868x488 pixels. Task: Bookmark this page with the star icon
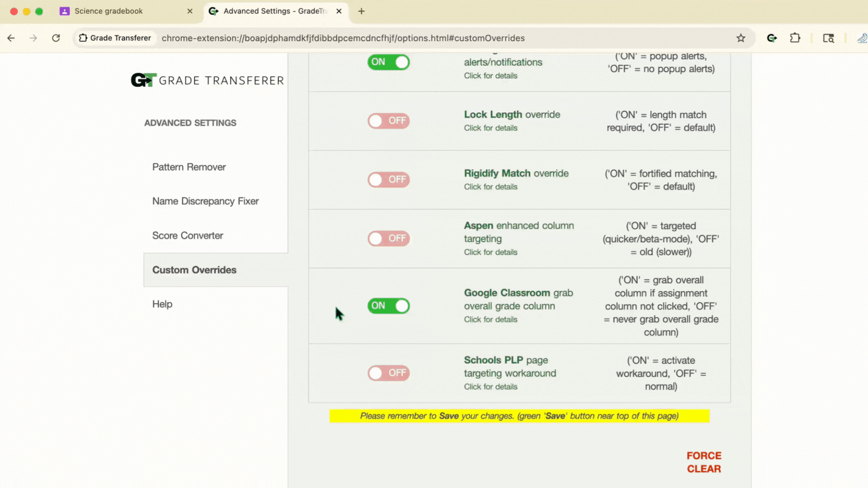pyautogui.click(x=741, y=38)
